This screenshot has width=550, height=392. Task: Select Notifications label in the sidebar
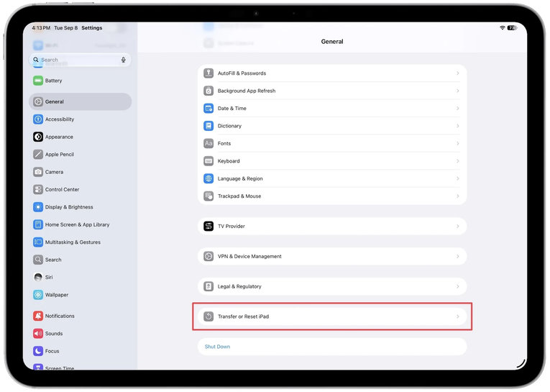[x=60, y=316]
